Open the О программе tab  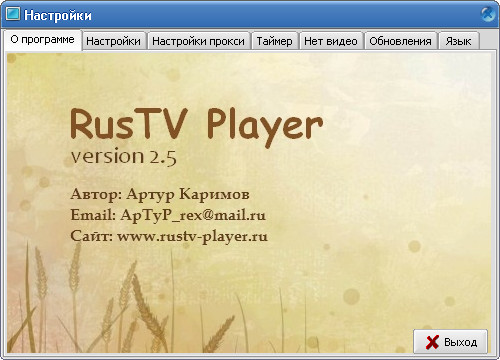(43, 40)
